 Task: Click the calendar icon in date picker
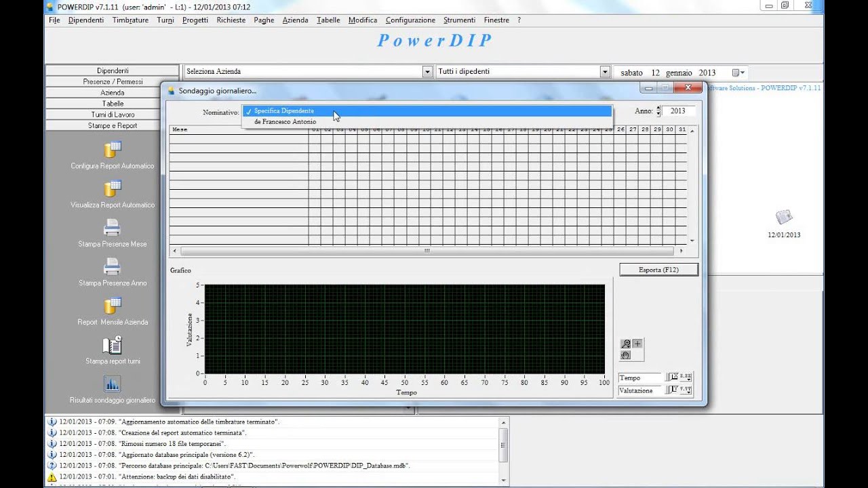pos(735,73)
